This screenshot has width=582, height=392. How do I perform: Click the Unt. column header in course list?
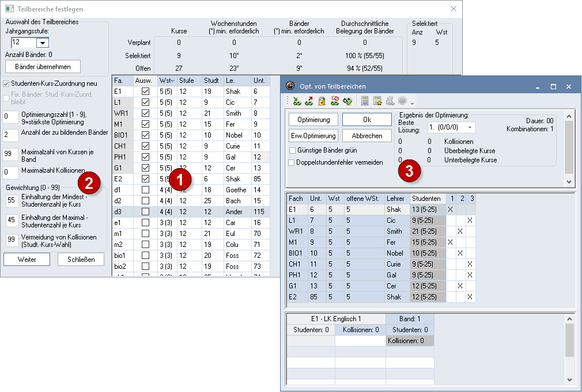pos(260,81)
